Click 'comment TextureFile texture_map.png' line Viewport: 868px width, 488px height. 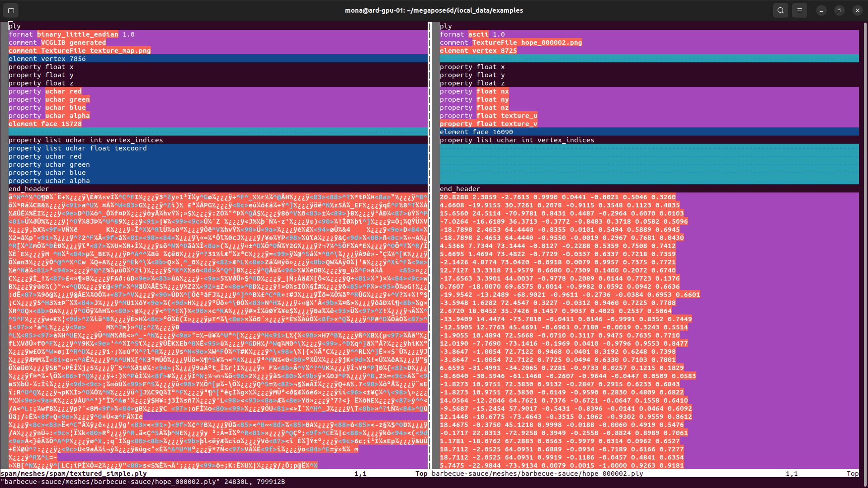pos(80,51)
